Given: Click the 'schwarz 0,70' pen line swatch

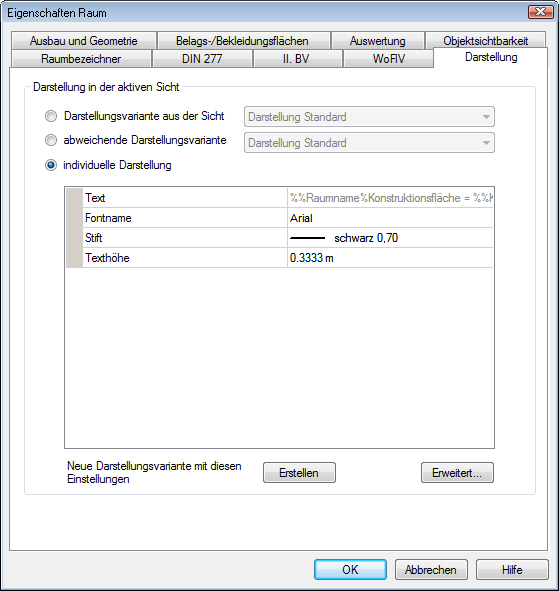Looking at the screenshot, I should tap(307, 238).
